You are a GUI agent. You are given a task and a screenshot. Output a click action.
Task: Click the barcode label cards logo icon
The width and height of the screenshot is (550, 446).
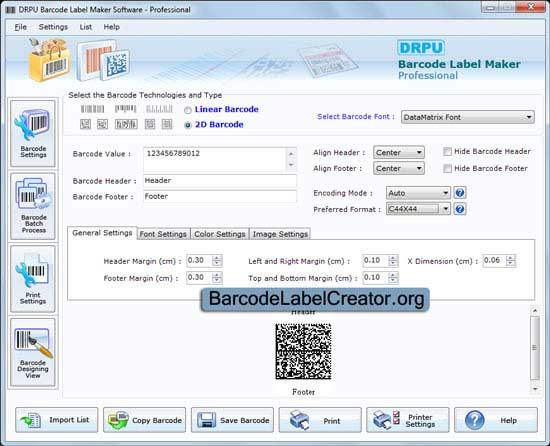tap(103, 60)
